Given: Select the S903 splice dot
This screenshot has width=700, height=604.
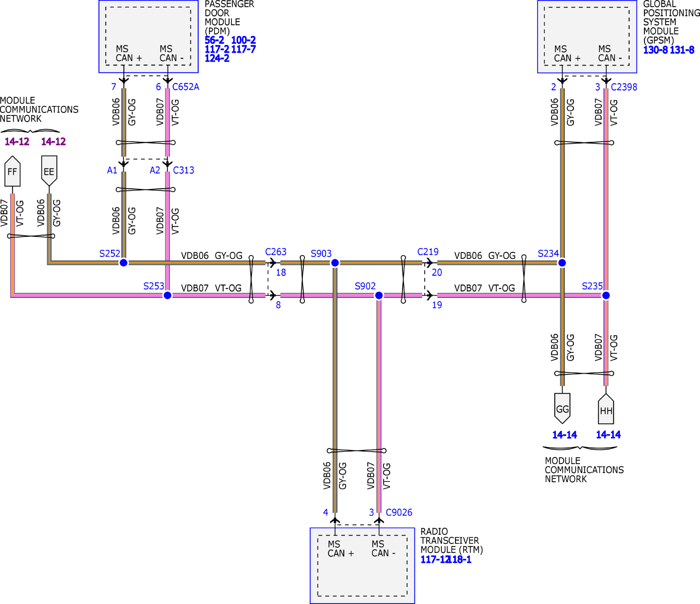Looking at the screenshot, I should pyautogui.click(x=335, y=263).
